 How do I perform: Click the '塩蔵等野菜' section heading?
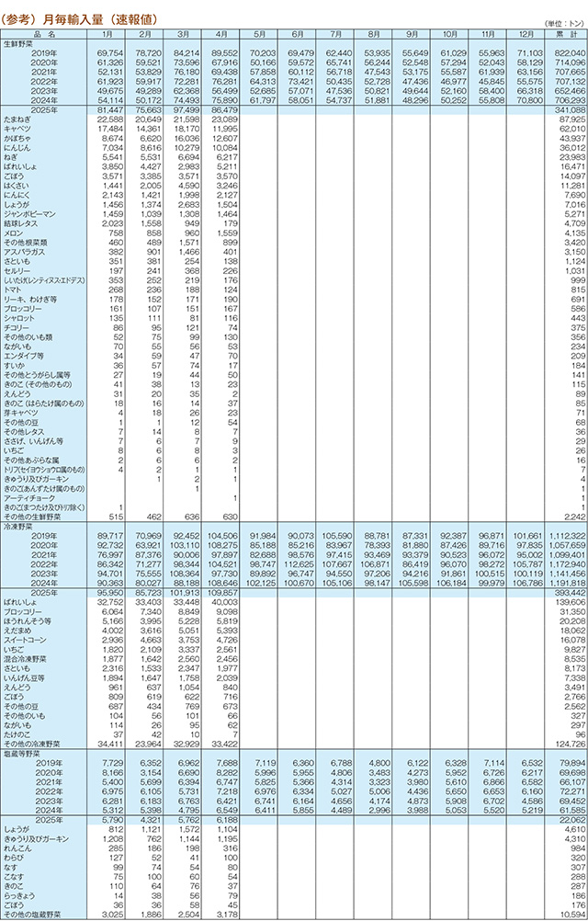(x=20, y=753)
